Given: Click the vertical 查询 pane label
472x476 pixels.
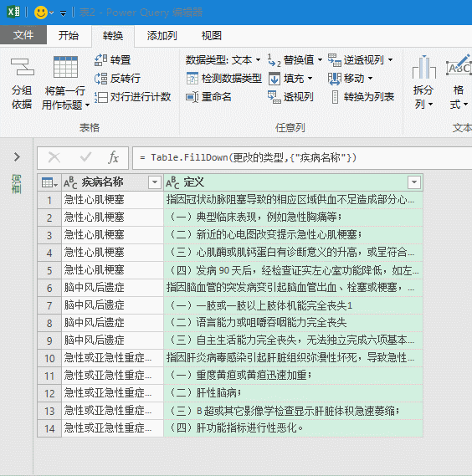Looking at the screenshot, I should point(17,184).
